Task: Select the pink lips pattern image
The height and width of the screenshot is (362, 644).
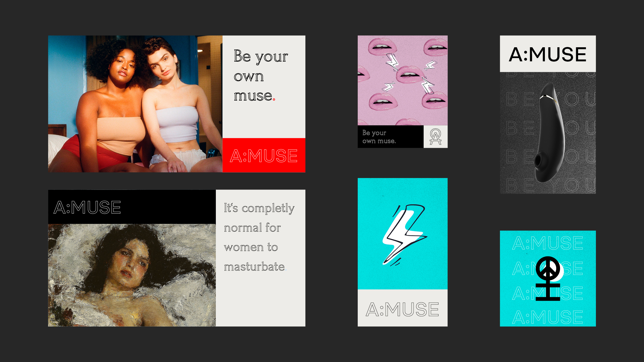Action: (x=403, y=80)
